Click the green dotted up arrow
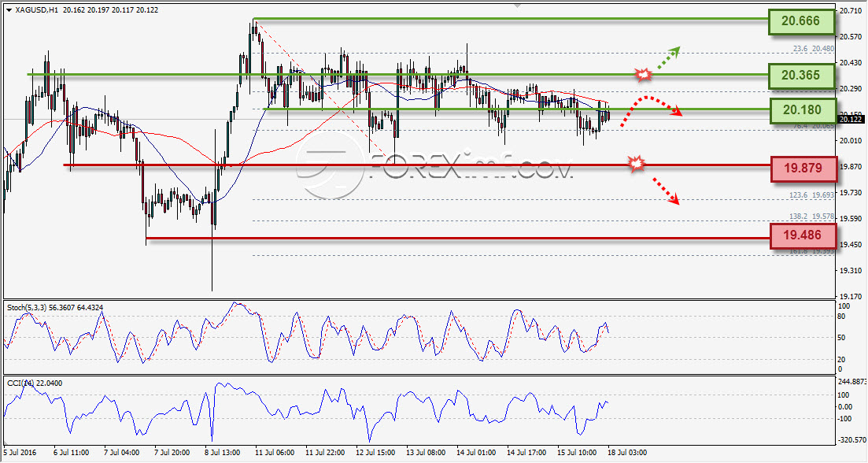Viewport: 868px width, 463px height. 668,58
